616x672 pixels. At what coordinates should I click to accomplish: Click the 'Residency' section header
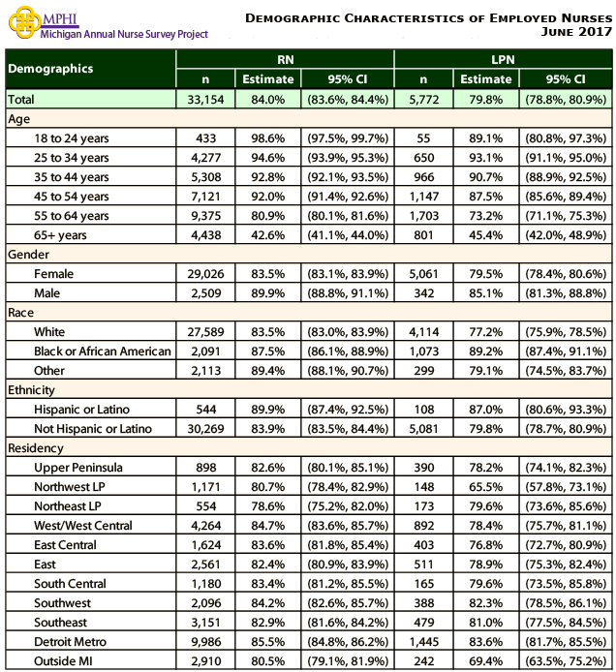(36, 448)
